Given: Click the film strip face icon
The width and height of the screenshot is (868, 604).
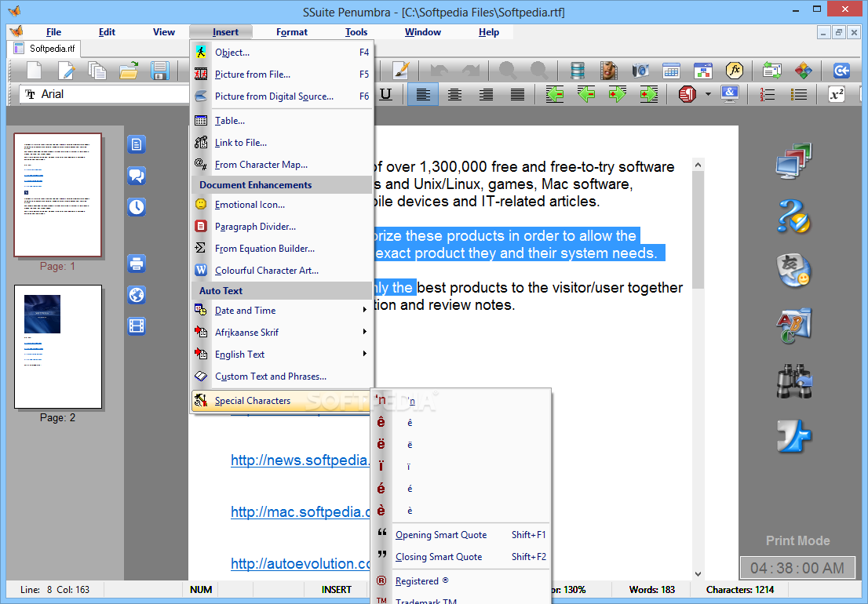Looking at the screenshot, I should [x=609, y=71].
